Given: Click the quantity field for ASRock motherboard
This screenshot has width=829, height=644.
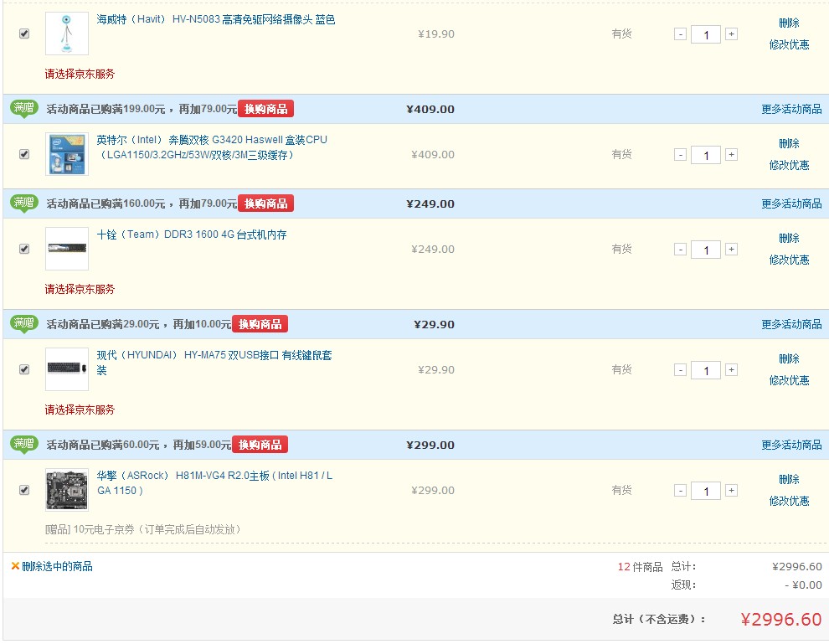Looking at the screenshot, I should [706, 492].
